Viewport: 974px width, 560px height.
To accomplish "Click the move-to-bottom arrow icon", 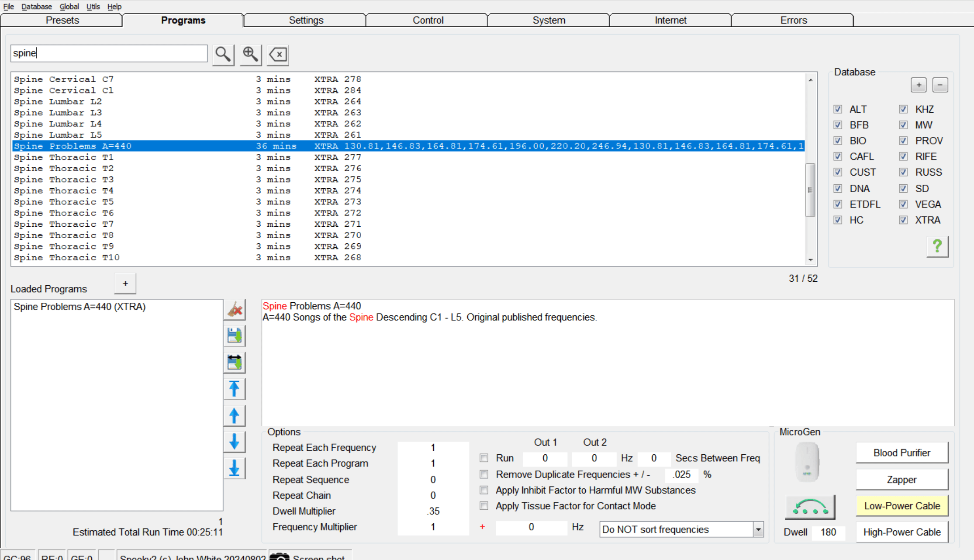I will coord(235,468).
